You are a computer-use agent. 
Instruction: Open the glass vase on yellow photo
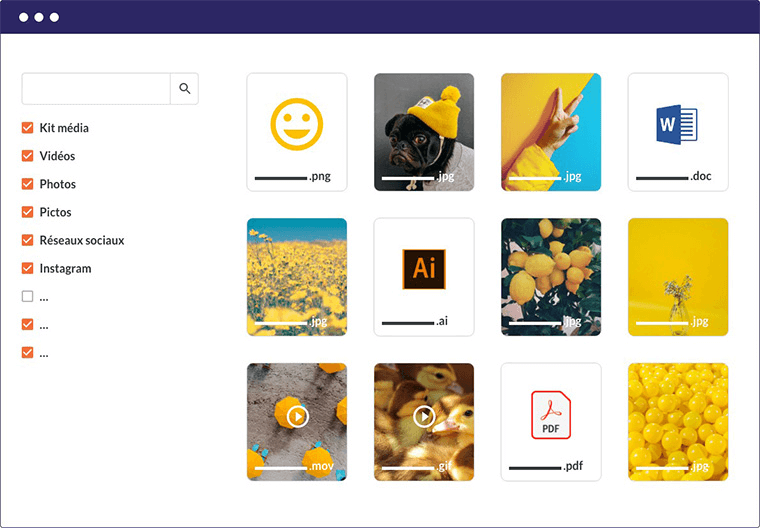[678, 277]
